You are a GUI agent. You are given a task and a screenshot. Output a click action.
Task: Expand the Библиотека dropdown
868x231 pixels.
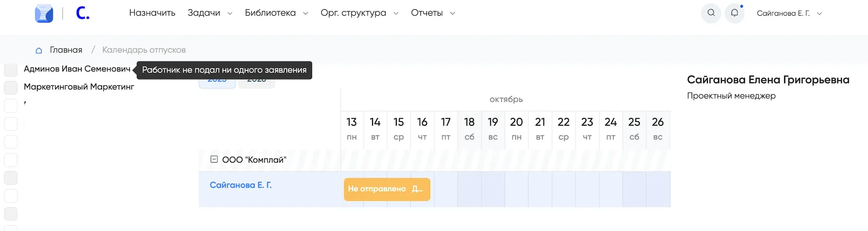[276, 13]
